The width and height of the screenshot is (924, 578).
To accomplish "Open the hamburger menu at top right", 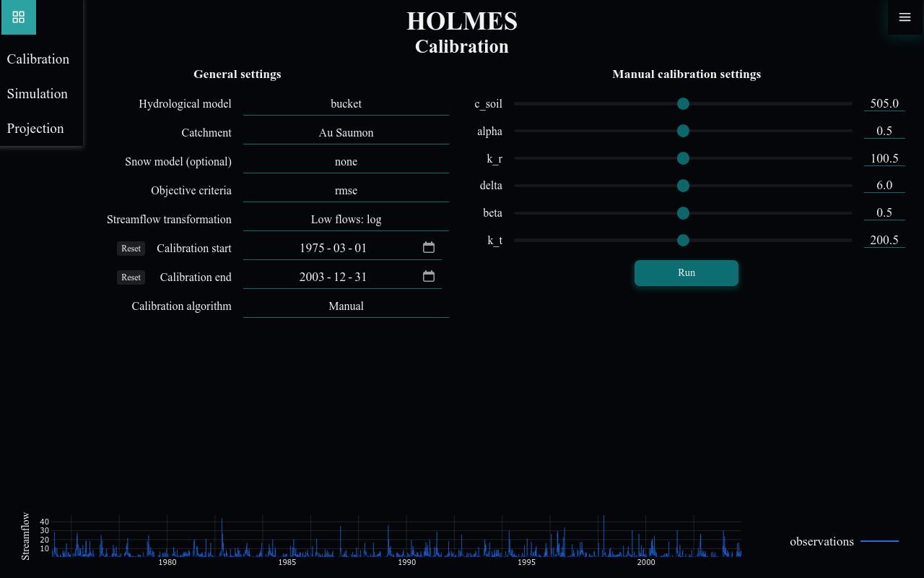I will click(x=905, y=17).
